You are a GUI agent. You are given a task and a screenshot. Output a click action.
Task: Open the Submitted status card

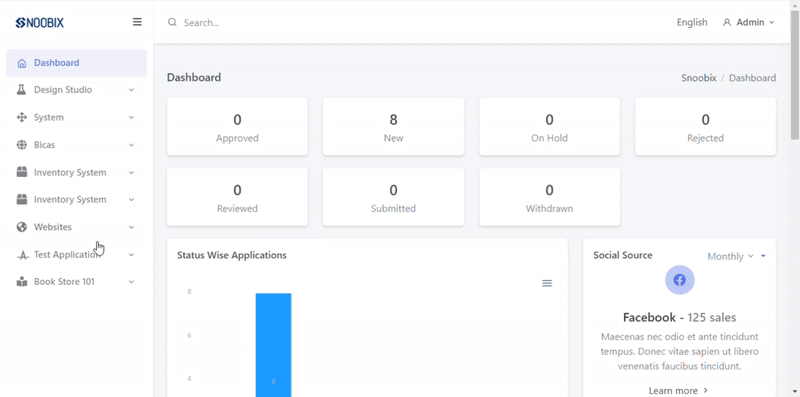393,197
